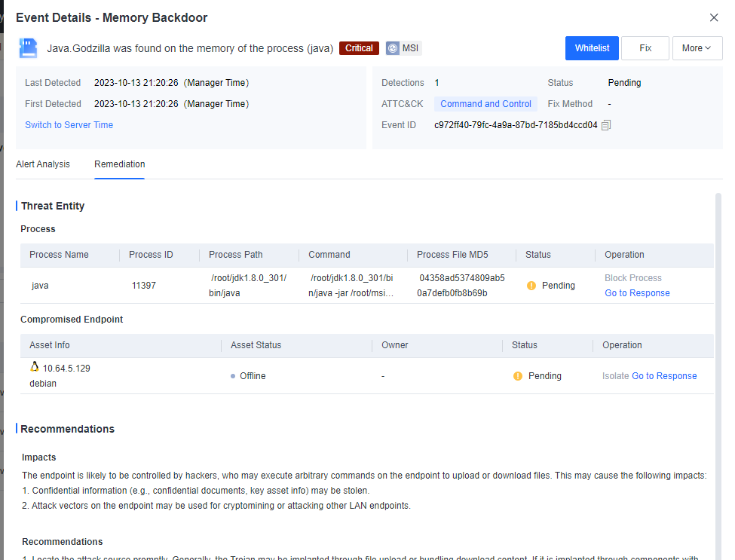Copy the Event ID with copy icon
Image resolution: width=735 pixels, height=560 pixels.
(x=606, y=125)
